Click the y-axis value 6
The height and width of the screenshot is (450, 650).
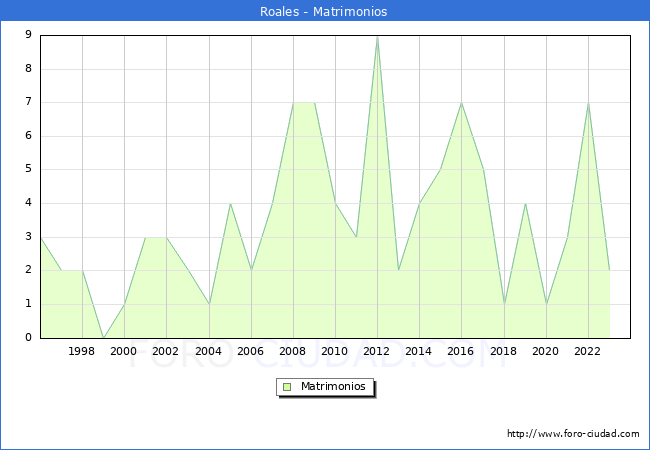click(28, 135)
